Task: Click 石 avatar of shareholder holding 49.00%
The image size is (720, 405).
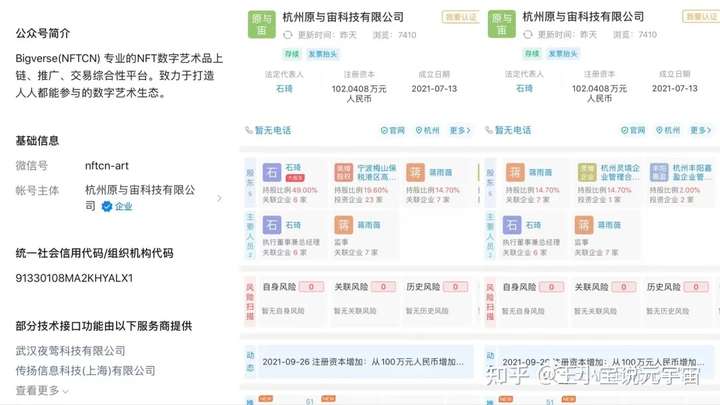Action: pos(272,173)
